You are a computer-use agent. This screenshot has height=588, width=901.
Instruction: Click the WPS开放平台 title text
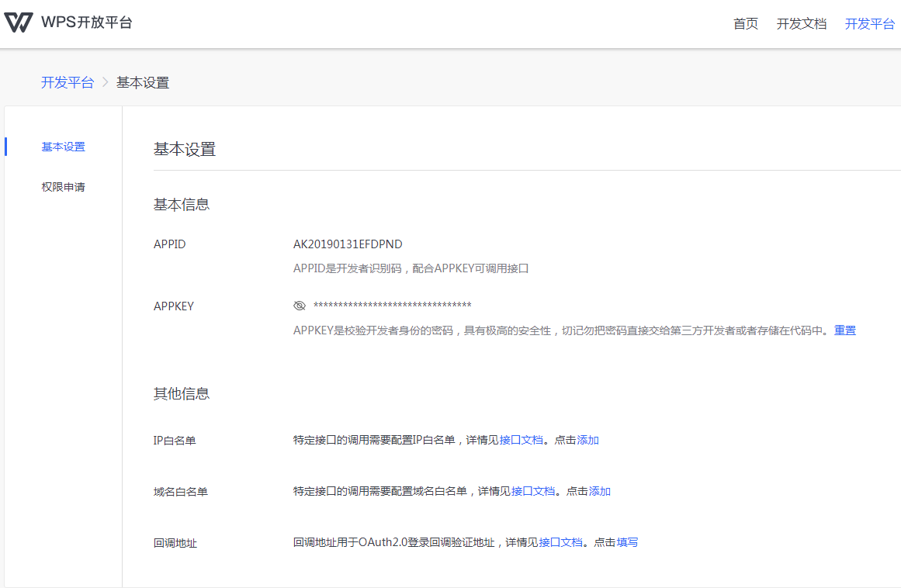pyautogui.click(x=87, y=22)
